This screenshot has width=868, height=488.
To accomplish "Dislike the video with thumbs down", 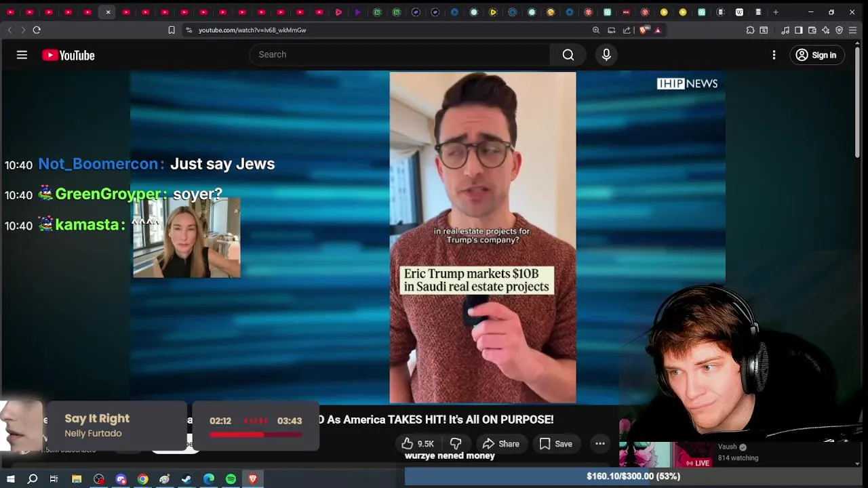I will coord(456,444).
